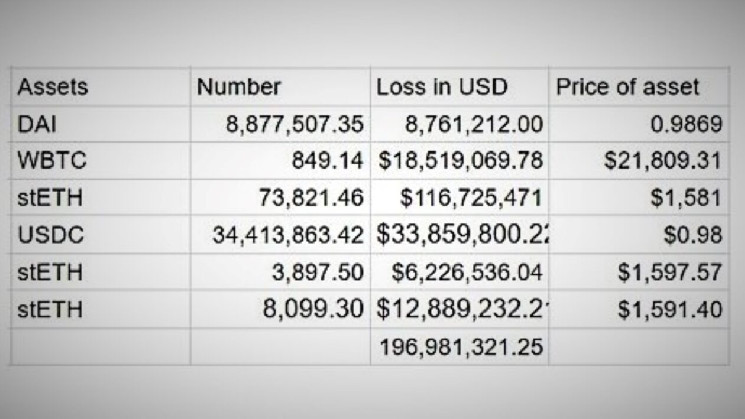Click the 849.14 number cell
The image size is (745, 419).
coord(280,161)
